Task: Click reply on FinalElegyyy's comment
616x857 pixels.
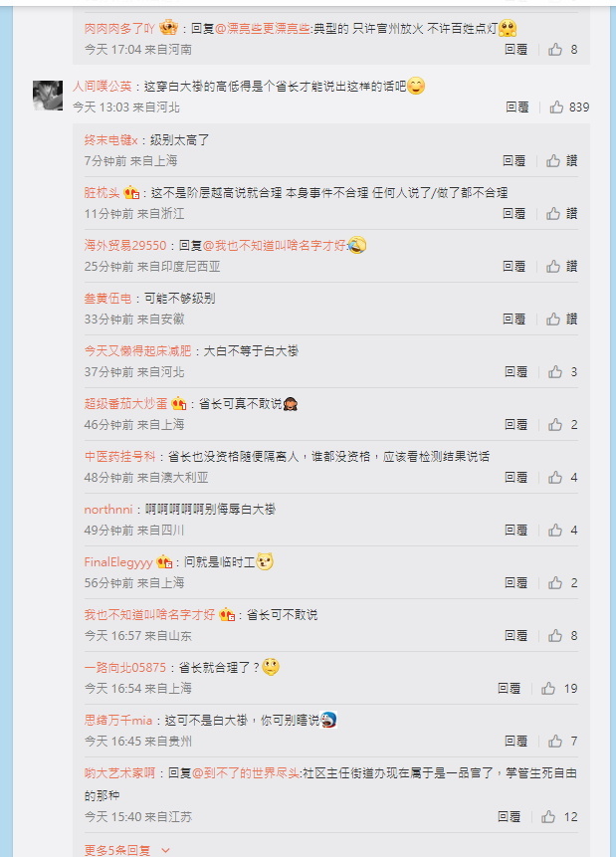Action: [x=515, y=583]
